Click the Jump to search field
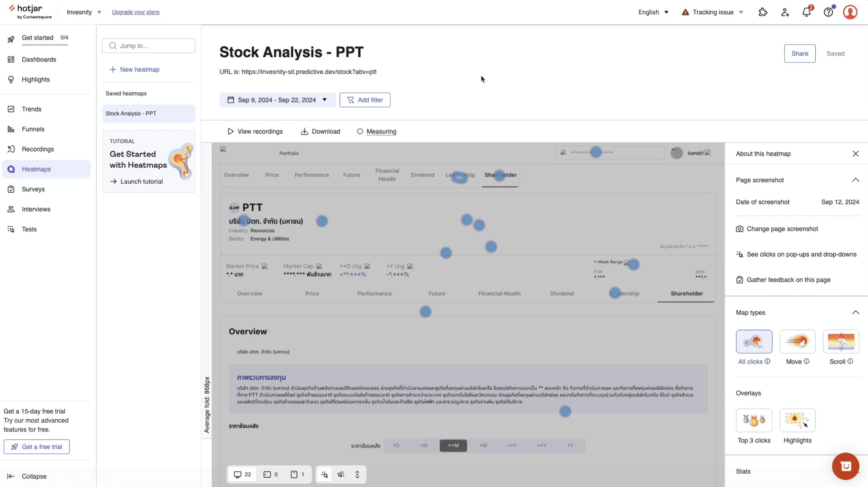 tap(148, 46)
